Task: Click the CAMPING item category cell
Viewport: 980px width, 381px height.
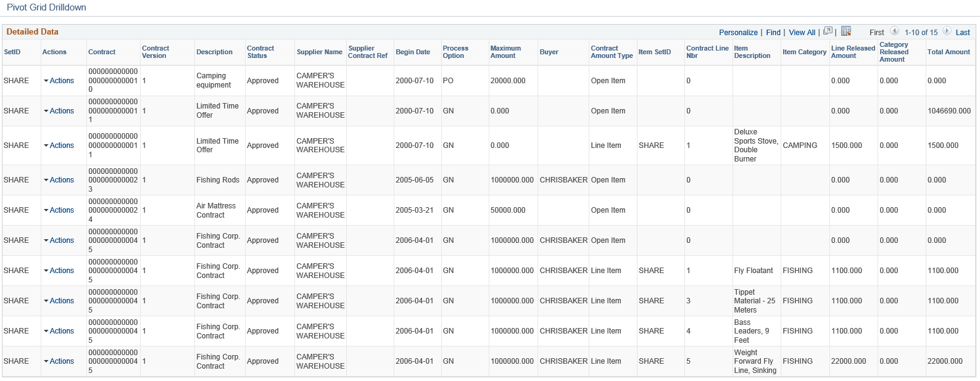Action: pos(800,145)
